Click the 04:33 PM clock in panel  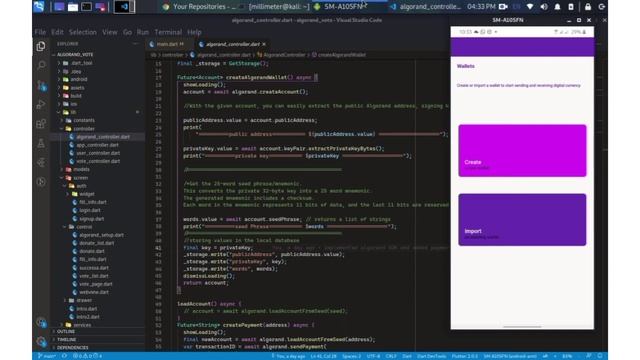[481, 7]
